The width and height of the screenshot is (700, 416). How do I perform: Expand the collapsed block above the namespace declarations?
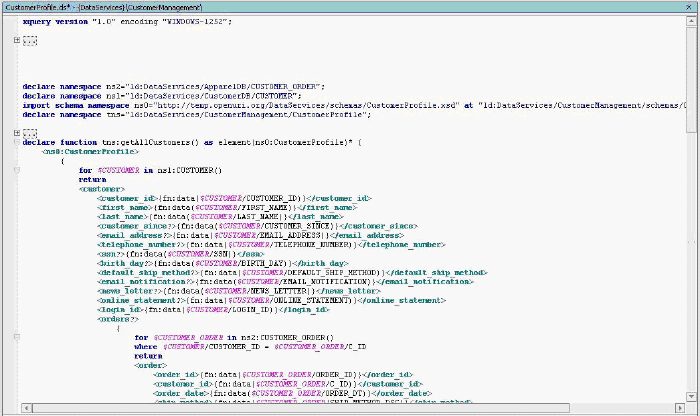pyautogui.click(x=17, y=40)
